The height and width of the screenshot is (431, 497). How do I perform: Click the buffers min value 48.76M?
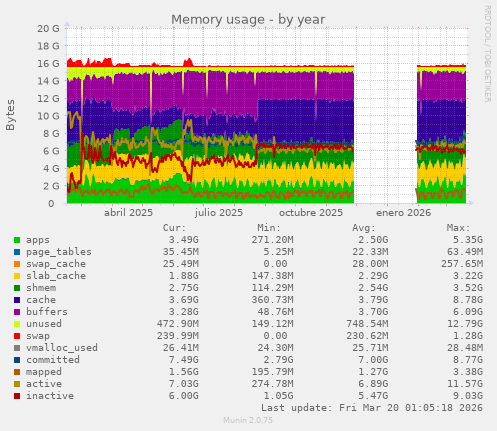click(275, 312)
